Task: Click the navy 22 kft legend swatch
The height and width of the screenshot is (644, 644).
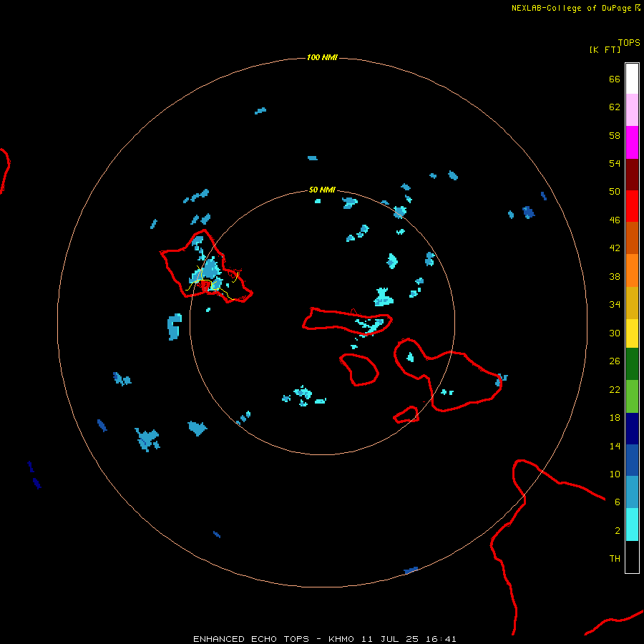Action: [632, 429]
